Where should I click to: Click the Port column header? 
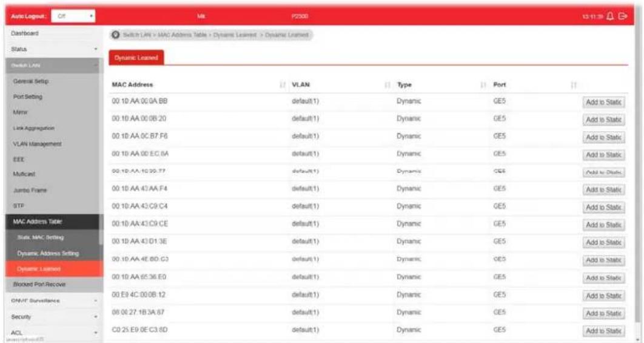(x=500, y=85)
